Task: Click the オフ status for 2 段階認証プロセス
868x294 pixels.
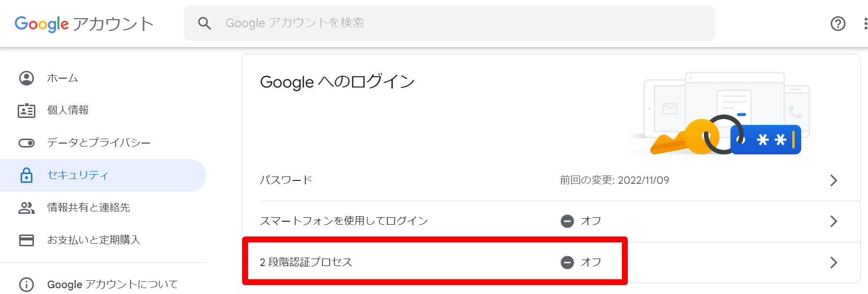Action: click(581, 263)
